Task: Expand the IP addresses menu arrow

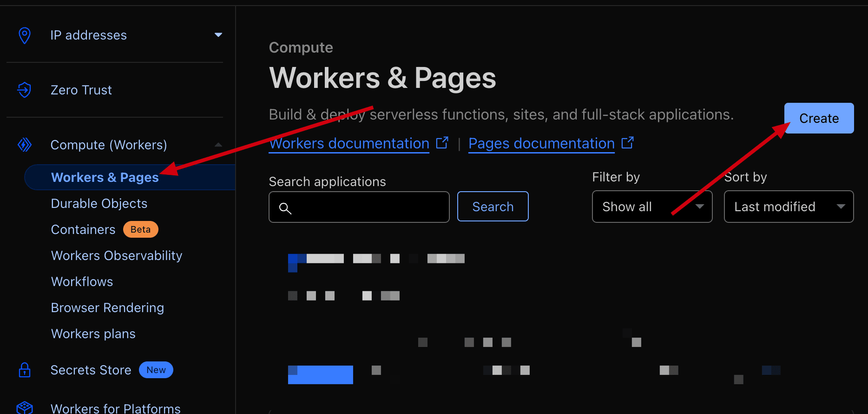Action: (218, 35)
